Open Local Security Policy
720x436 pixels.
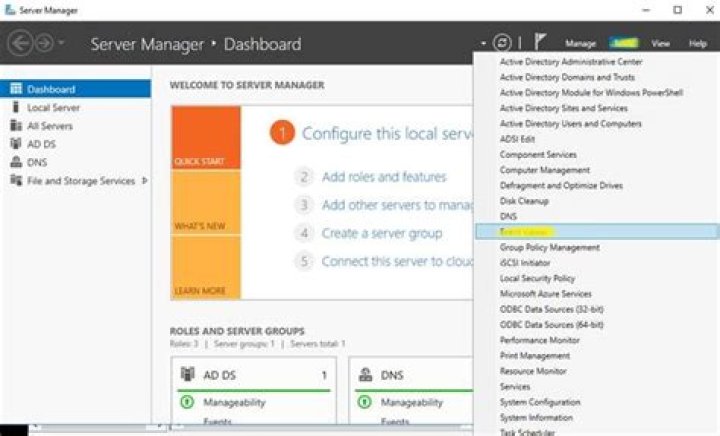click(x=537, y=278)
